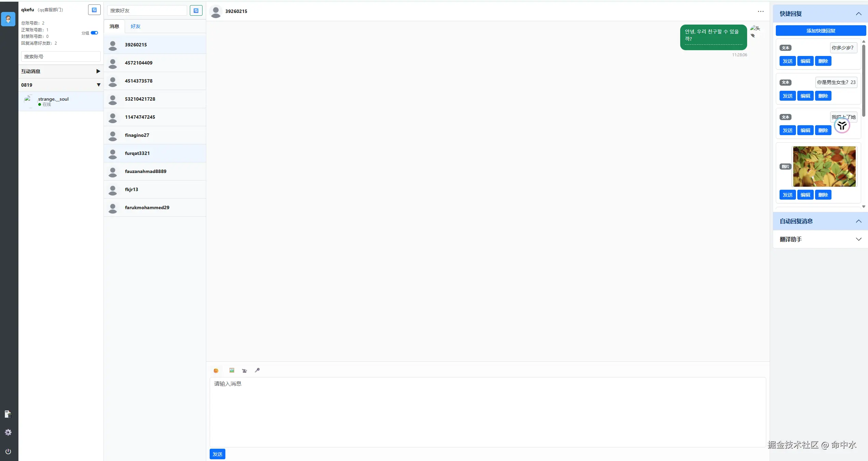Click the power button at bottom left
Image resolution: width=868 pixels, height=461 pixels.
(8, 451)
